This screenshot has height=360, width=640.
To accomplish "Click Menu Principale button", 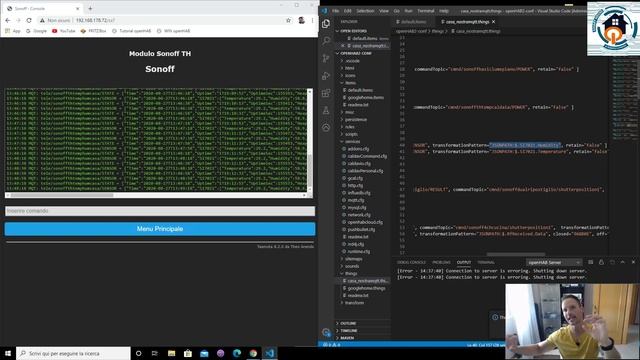I will click(x=160, y=229).
